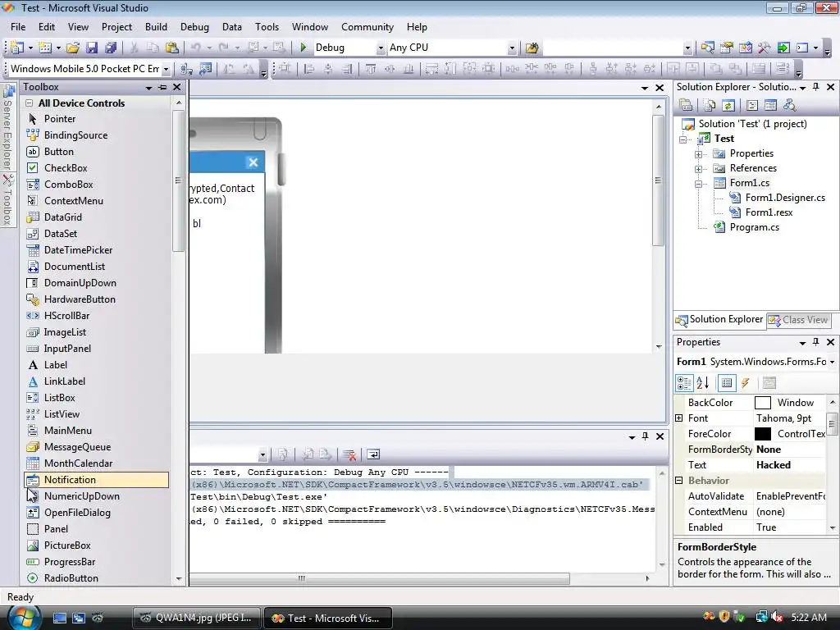Toggle Word Wrap in Output panel
The image size is (840, 630).
click(373, 454)
